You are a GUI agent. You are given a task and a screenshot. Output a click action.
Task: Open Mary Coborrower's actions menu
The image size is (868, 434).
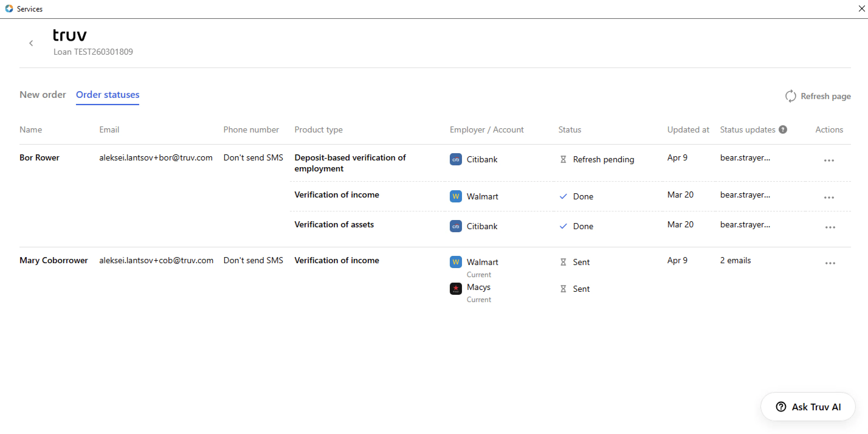(830, 263)
